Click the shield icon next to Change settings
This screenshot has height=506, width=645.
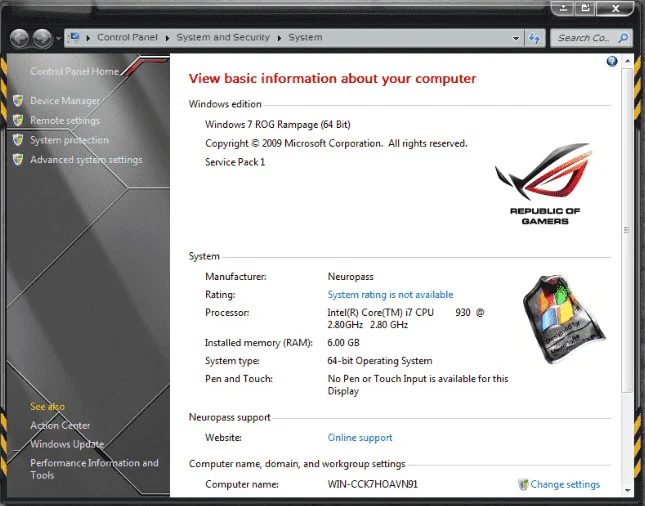(523, 485)
